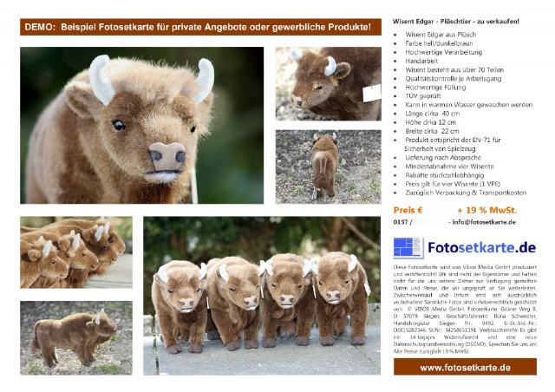Open the side-profile bison photo on gravel
Screen dimensions: 555x392
[x=76, y=338]
